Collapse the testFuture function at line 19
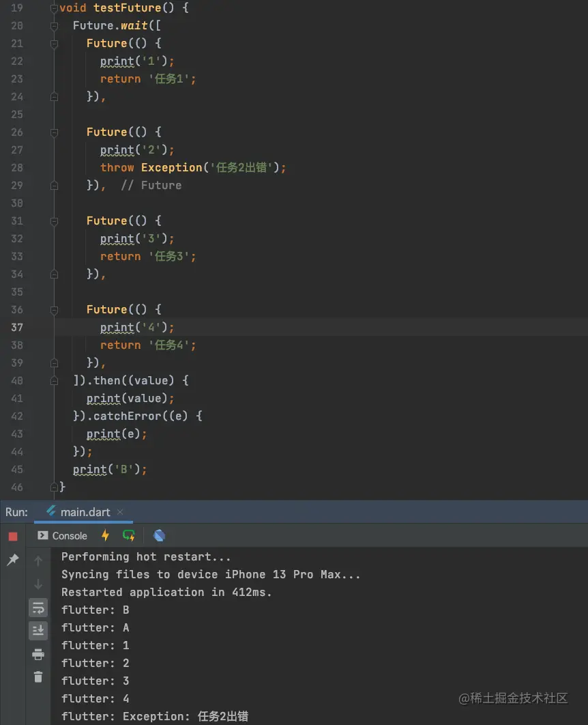Image resolution: width=588 pixels, height=725 pixels. click(x=54, y=8)
